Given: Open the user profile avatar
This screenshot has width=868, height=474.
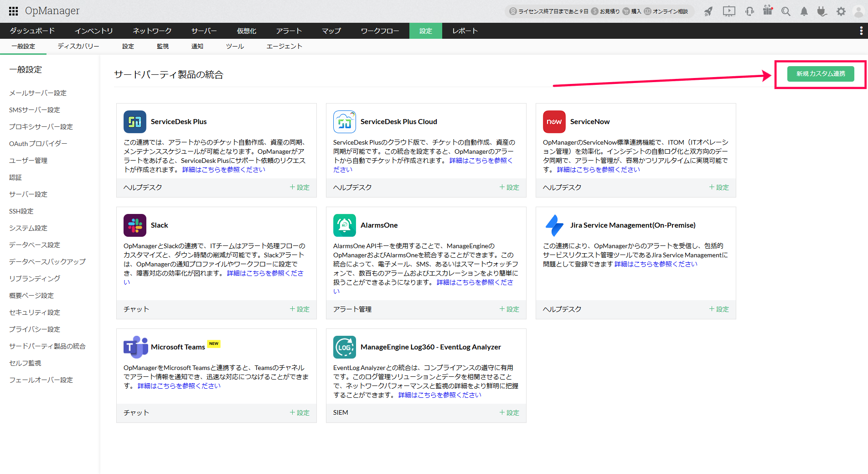Looking at the screenshot, I should pos(858,11).
